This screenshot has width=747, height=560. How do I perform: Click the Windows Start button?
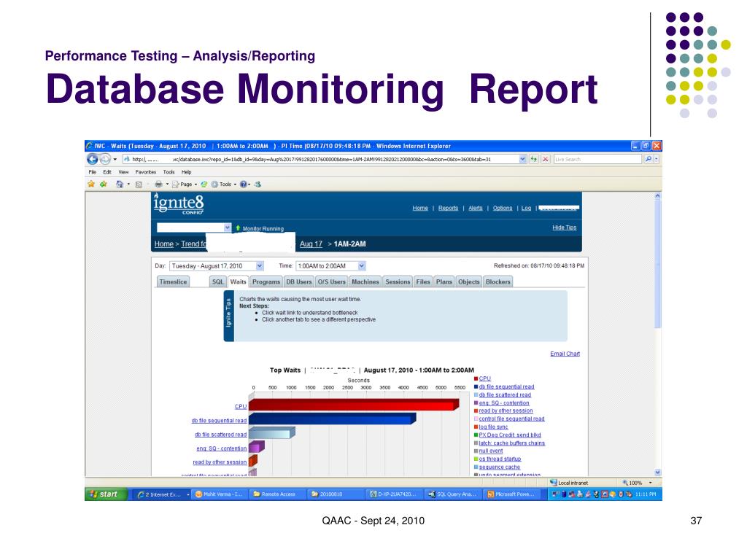107,494
